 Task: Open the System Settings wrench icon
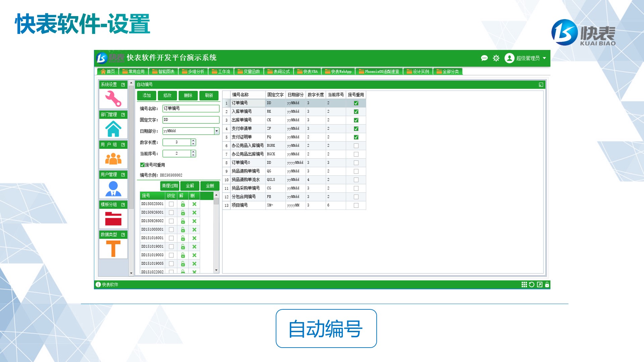point(113,99)
